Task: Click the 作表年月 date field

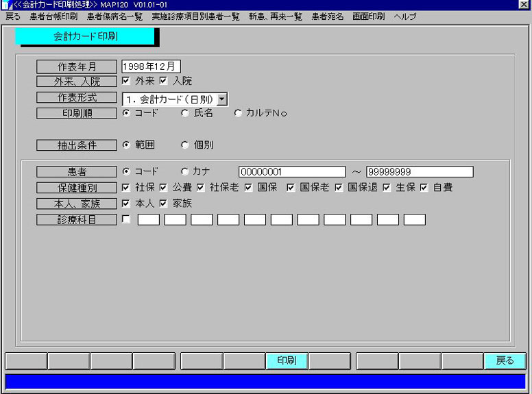Action: click(151, 66)
